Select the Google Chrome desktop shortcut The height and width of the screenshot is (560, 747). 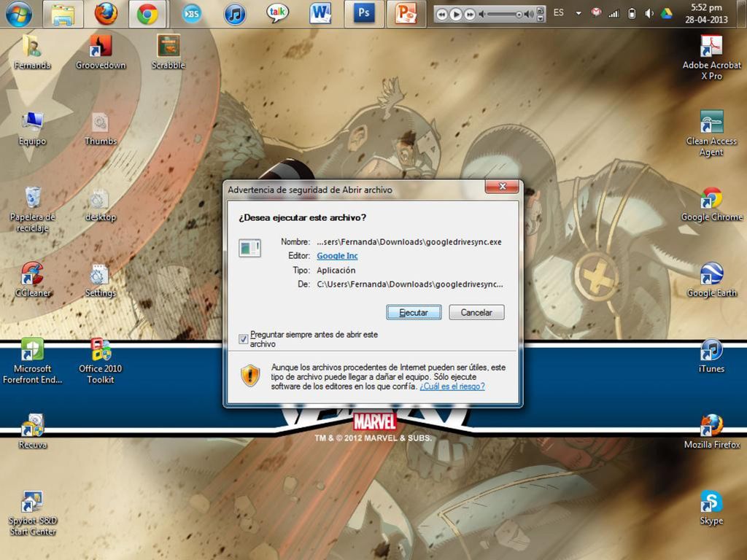(712, 205)
